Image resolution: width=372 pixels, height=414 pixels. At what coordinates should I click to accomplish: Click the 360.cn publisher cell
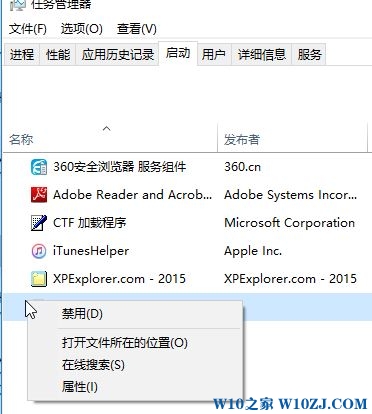click(x=242, y=167)
